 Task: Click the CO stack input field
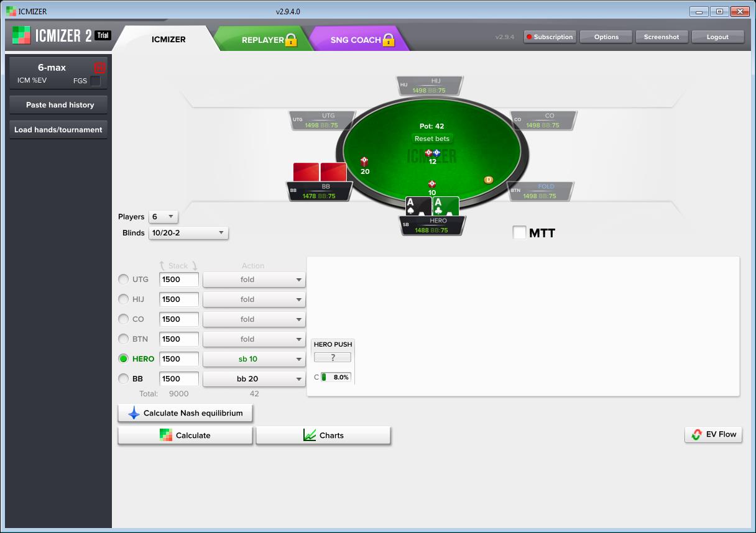[179, 319]
